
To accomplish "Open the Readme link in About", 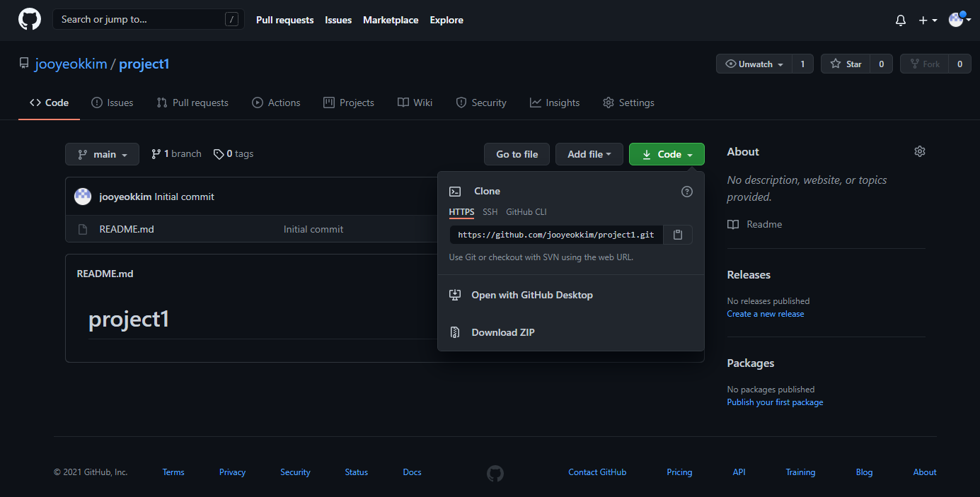I will pyautogui.click(x=755, y=224).
